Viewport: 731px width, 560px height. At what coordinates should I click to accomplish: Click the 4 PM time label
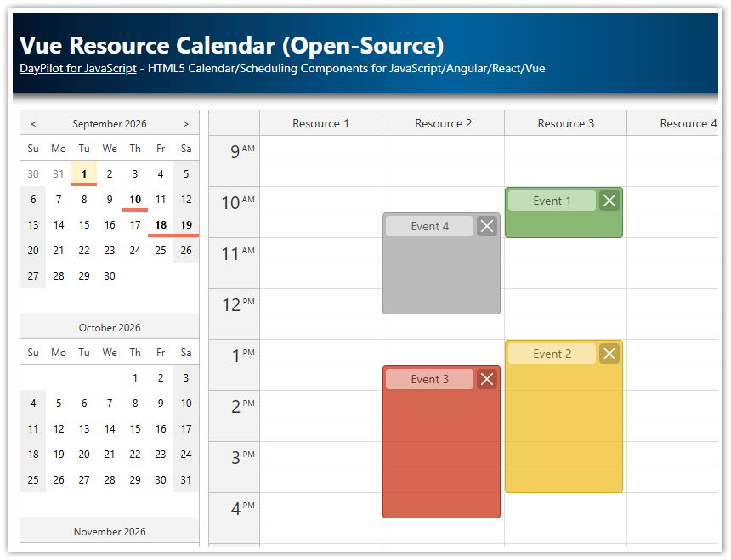tap(241, 508)
